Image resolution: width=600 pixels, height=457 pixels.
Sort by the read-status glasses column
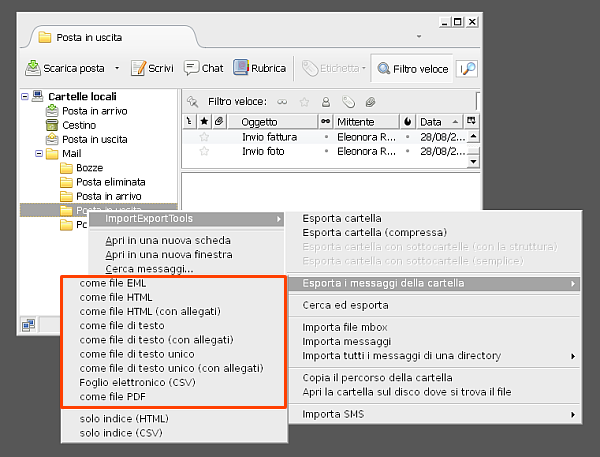[x=326, y=121]
